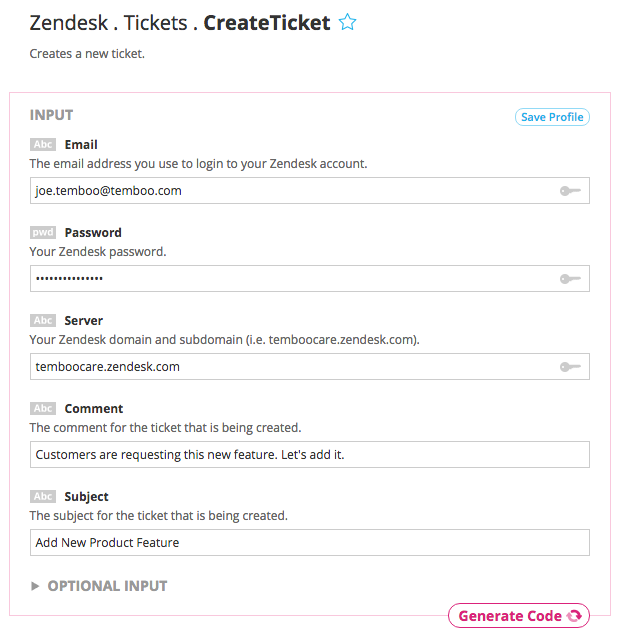Expand the Optional Input section
The width and height of the screenshot is (622, 640).
[98, 586]
